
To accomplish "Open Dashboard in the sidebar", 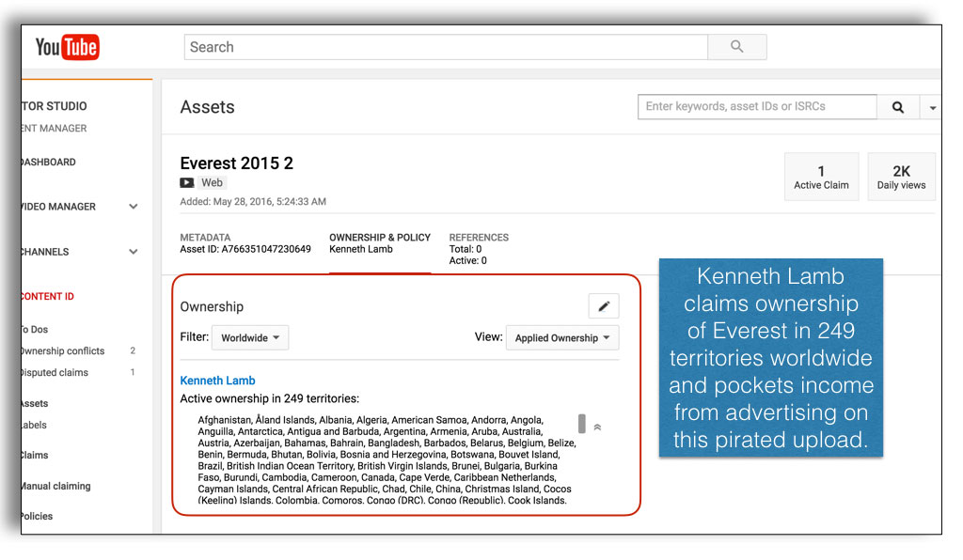I will (x=49, y=162).
